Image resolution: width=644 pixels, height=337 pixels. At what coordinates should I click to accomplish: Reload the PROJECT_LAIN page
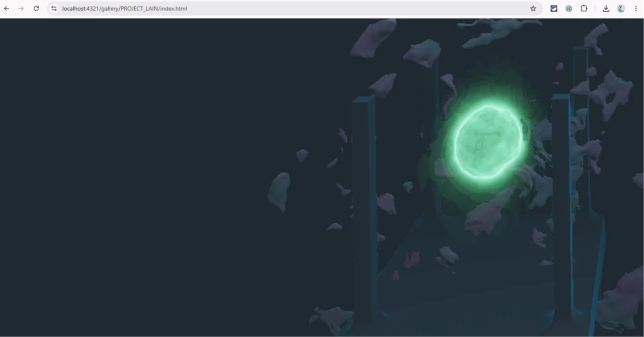point(36,9)
